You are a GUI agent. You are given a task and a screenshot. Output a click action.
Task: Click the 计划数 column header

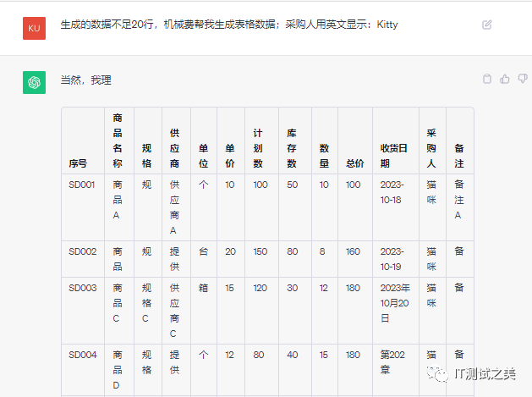point(258,148)
